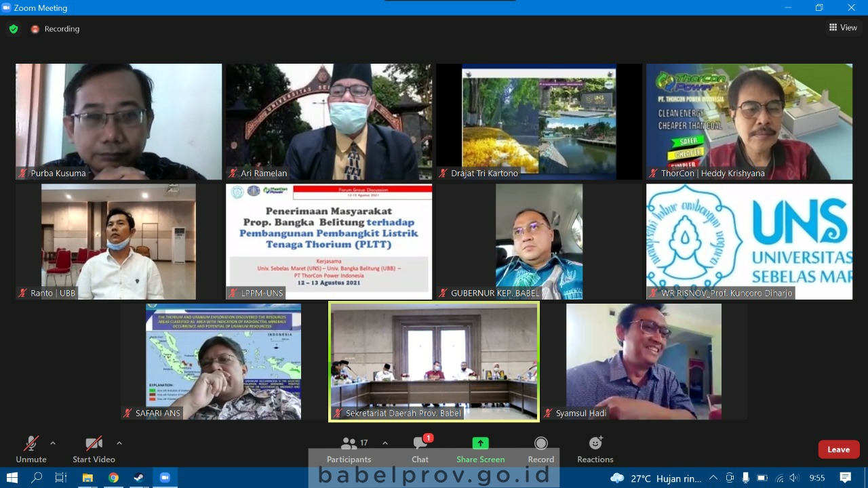The height and width of the screenshot is (488, 868).
Task: Click the green encryption shield icon
Action: pyautogui.click(x=14, y=28)
